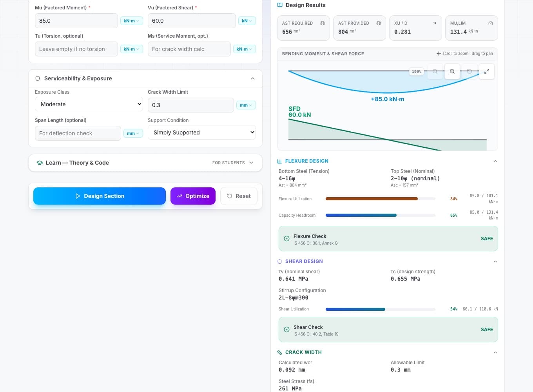Viewport: 533px width, 392px height.
Task: Click the graduation cap Learn icon
Action: pos(40,163)
